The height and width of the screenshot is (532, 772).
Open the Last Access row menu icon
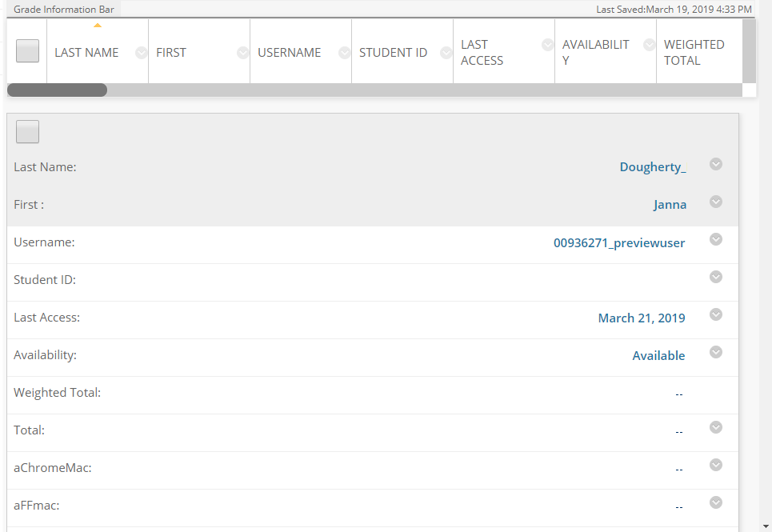pyautogui.click(x=716, y=314)
